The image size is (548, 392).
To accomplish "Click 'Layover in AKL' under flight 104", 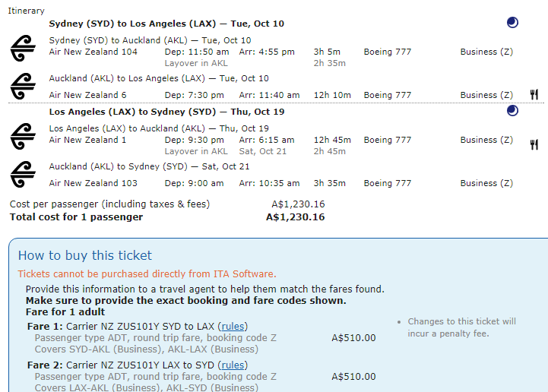I will pyautogui.click(x=196, y=63).
